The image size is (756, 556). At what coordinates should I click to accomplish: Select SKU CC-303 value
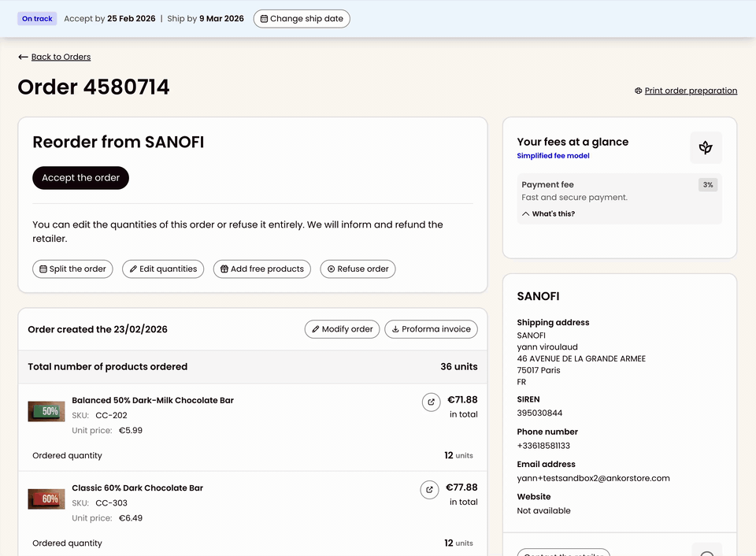pyautogui.click(x=111, y=503)
